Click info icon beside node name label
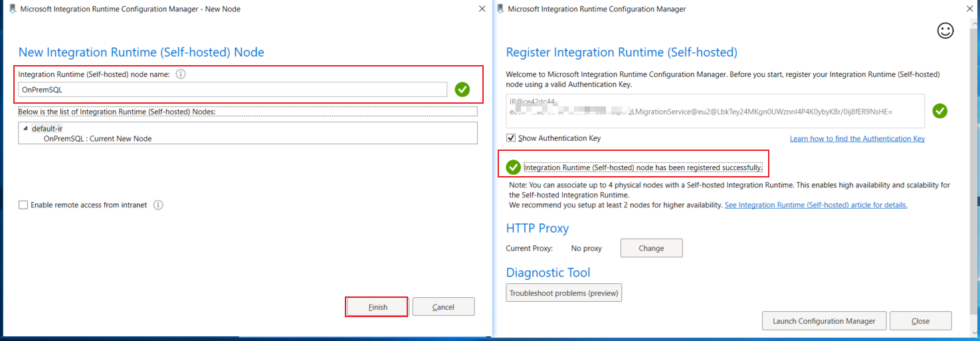The height and width of the screenshot is (341, 980). click(x=181, y=74)
